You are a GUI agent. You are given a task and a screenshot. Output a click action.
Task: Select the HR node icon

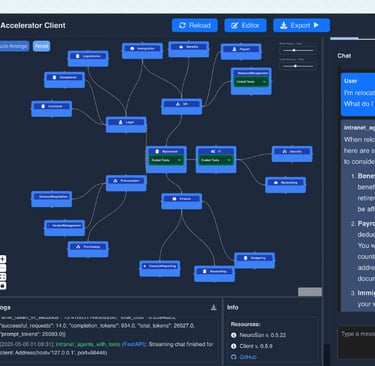tap(177, 104)
